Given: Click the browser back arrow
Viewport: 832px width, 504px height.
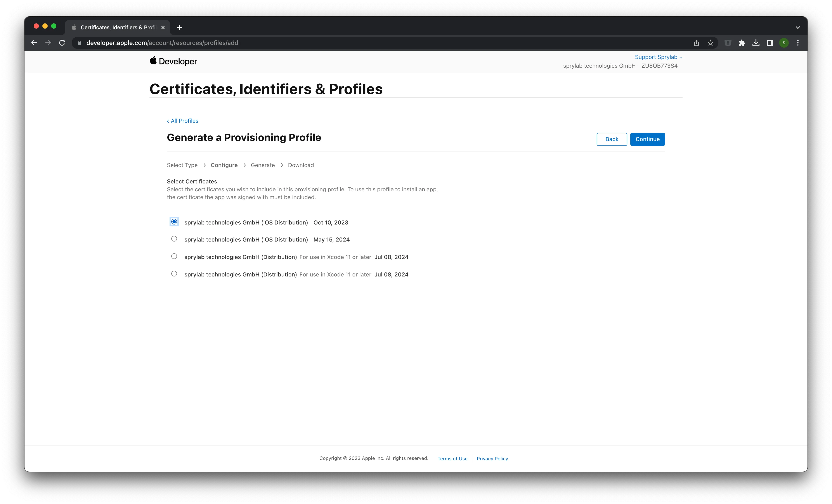Looking at the screenshot, I should click(34, 43).
